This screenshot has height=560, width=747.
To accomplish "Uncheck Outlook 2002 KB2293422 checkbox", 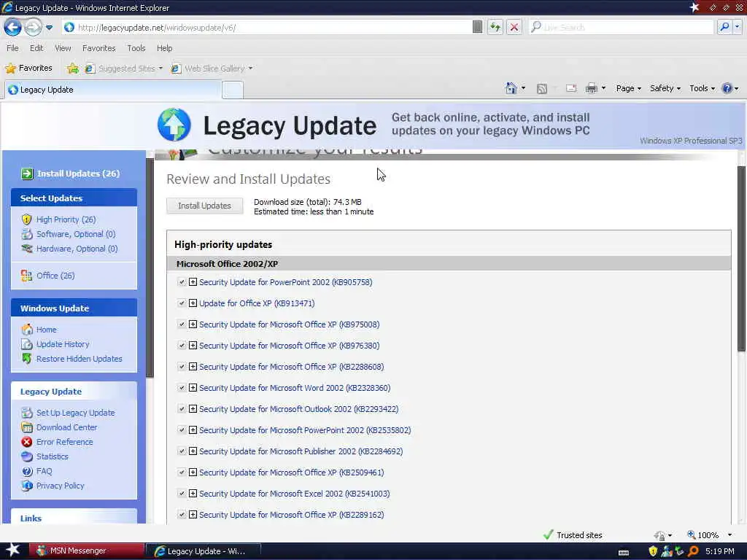I will [x=182, y=408].
